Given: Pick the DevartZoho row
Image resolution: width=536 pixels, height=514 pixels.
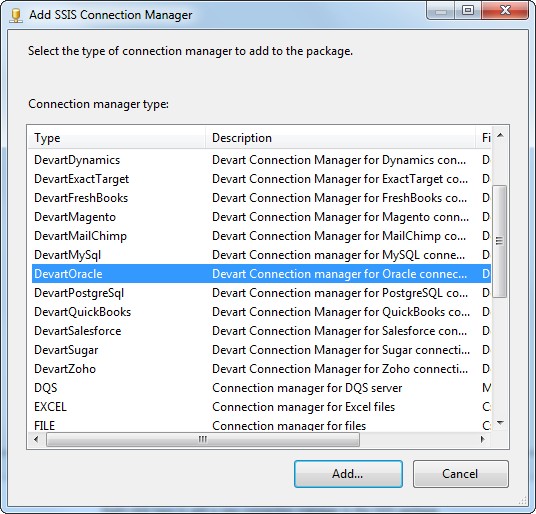Looking at the screenshot, I should (262, 369).
